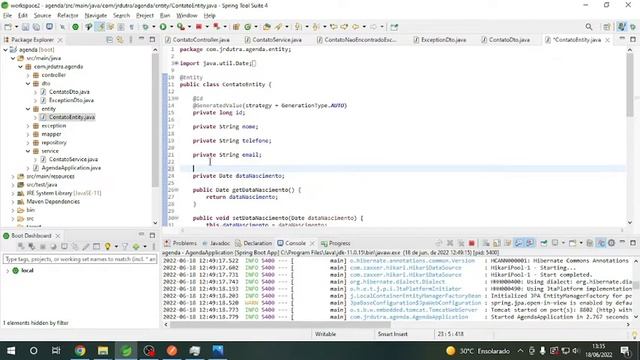Open the Run button dropdown arrow
This screenshot has height=360, width=640.
pyautogui.click(x=171, y=27)
